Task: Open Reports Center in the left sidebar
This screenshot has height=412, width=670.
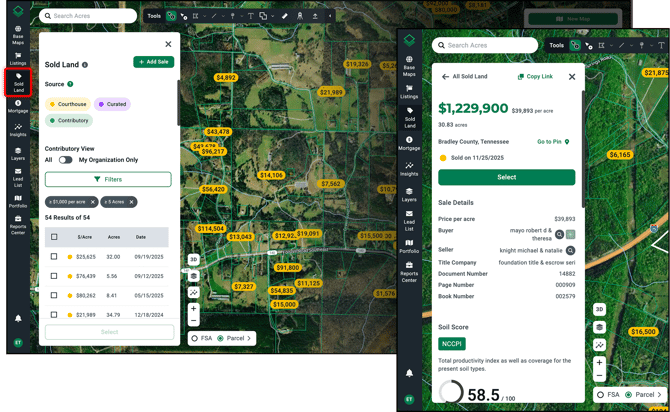Action: (x=18, y=225)
